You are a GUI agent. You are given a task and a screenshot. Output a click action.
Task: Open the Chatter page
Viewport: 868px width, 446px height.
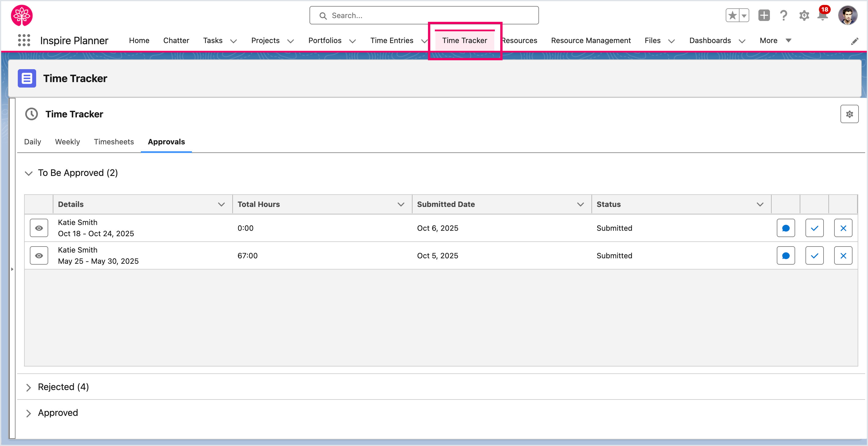[176, 40]
